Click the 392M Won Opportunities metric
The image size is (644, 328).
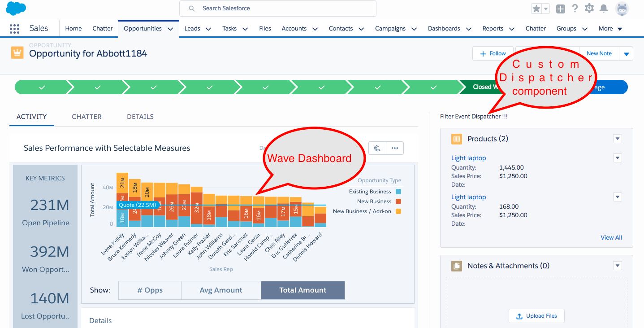(46, 258)
